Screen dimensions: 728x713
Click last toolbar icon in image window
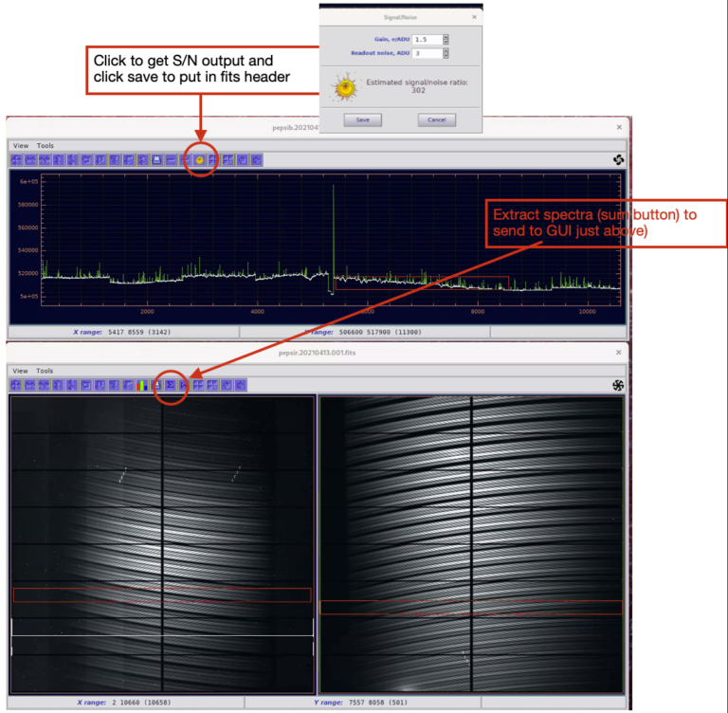click(x=242, y=386)
